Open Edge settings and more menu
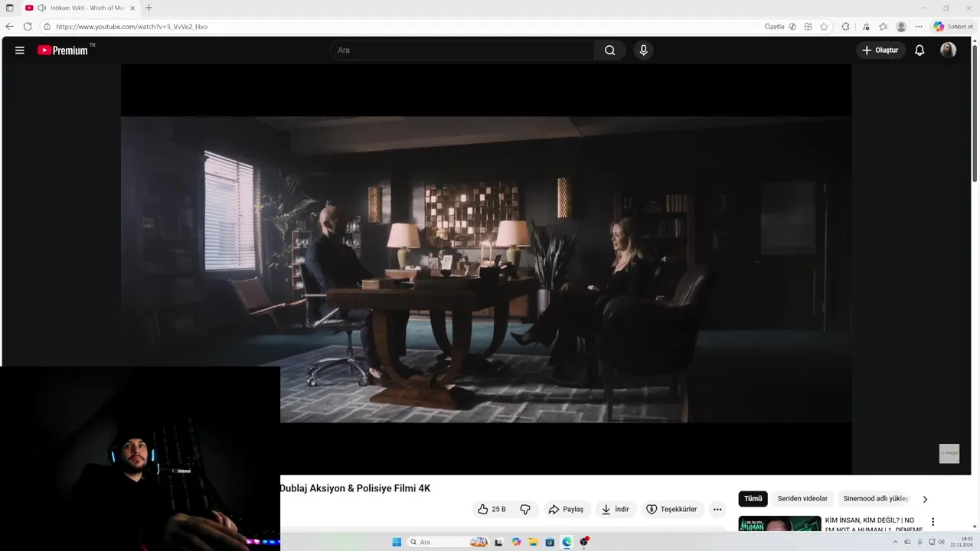The image size is (980, 551). [919, 27]
